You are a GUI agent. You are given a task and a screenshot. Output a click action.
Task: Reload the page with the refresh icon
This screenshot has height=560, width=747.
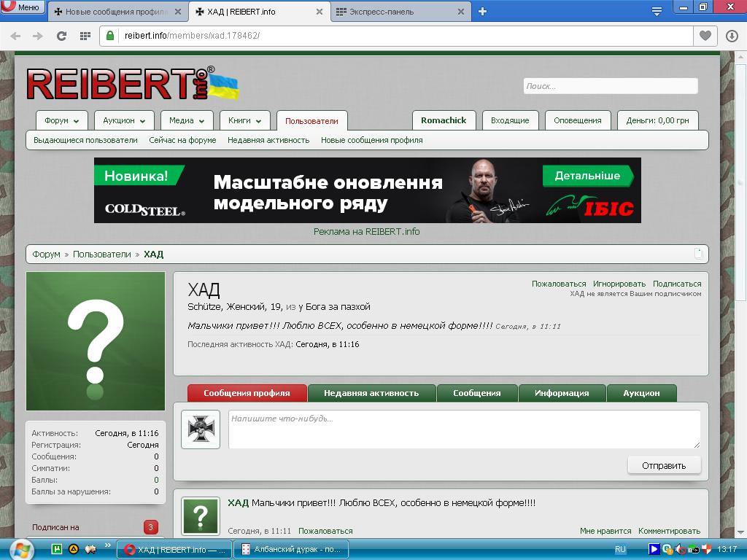point(61,36)
